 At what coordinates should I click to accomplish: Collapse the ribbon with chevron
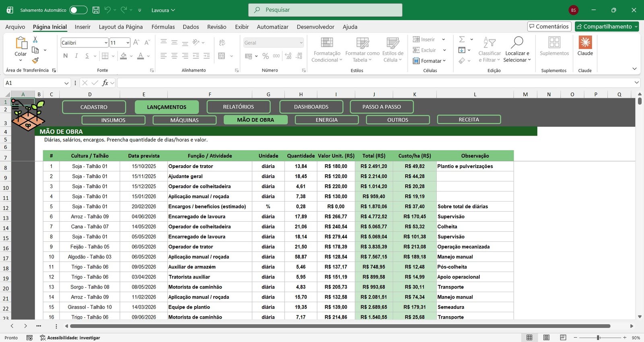(634, 69)
